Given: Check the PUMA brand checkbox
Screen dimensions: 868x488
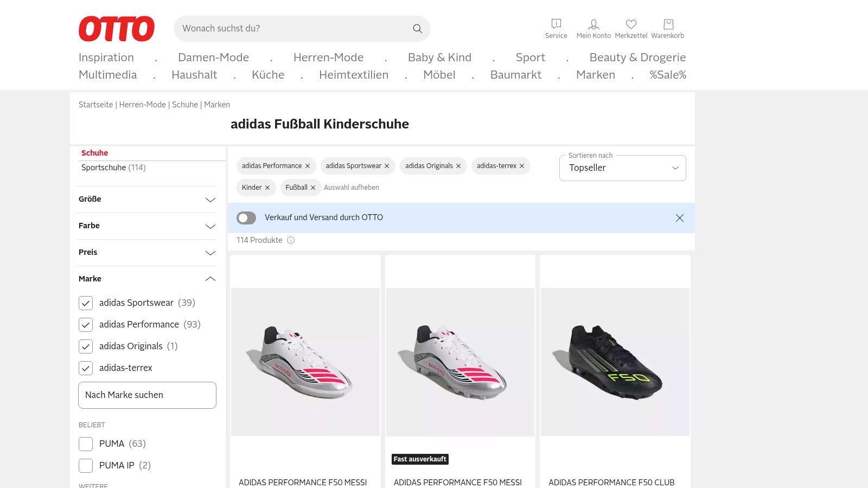Looking at the screenshot, I should pyautogui.click(x=86, y=444).
